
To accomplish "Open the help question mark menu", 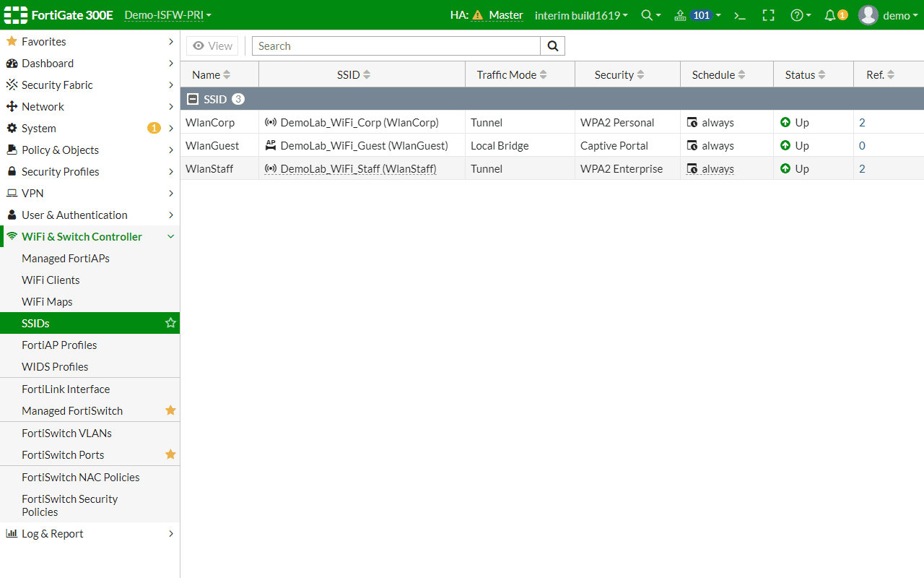I will 801,15.
